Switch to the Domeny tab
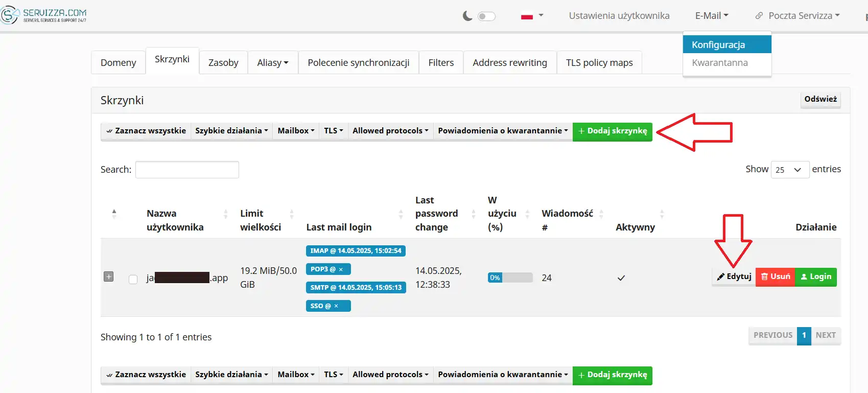Screen dimensions: 868x393 coord(119,63)
